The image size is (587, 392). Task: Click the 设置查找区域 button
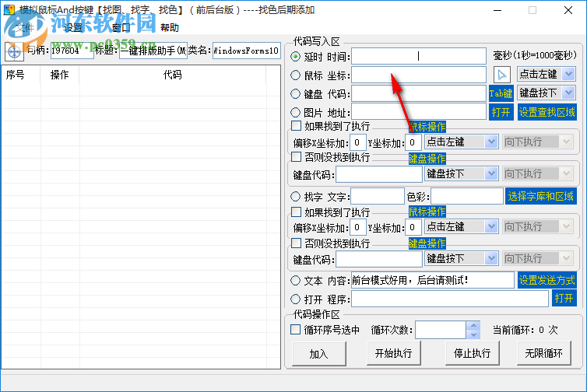(x=547, y=112)
